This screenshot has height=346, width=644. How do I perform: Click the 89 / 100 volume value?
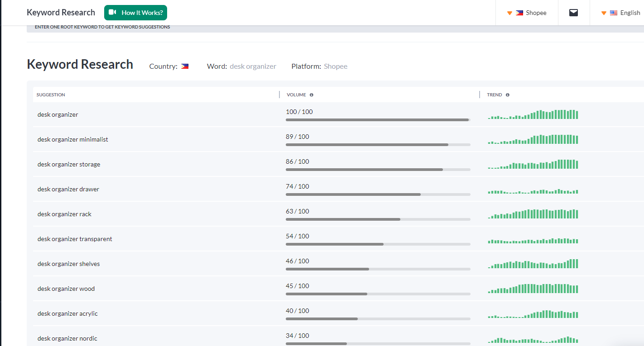[298, 137]
